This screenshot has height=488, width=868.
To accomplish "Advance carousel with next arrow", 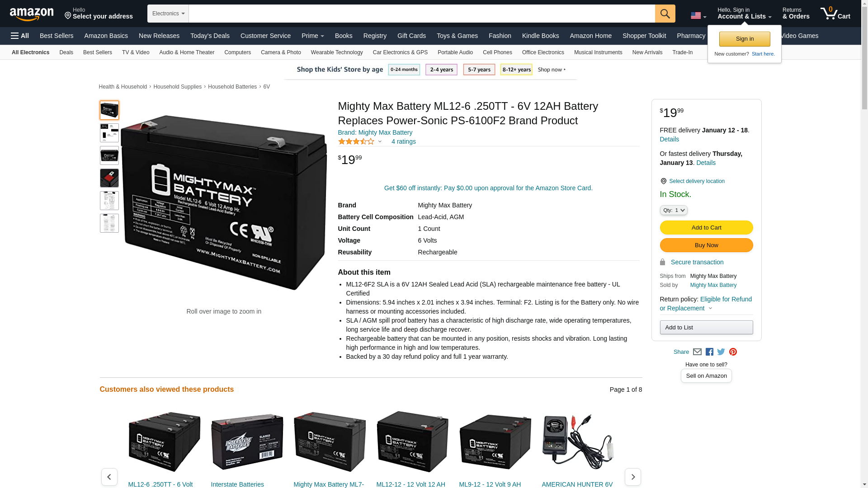I will 632,477.
